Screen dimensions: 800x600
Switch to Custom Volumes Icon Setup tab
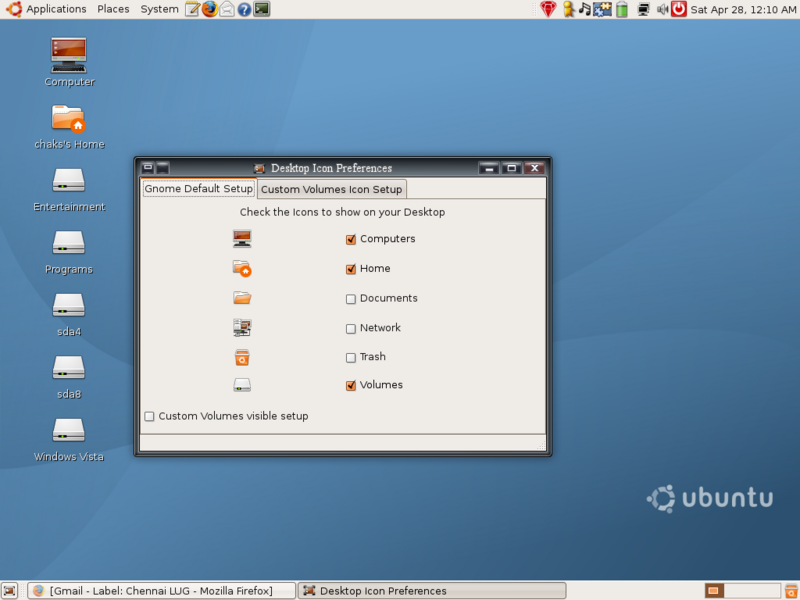click(331, 190)
